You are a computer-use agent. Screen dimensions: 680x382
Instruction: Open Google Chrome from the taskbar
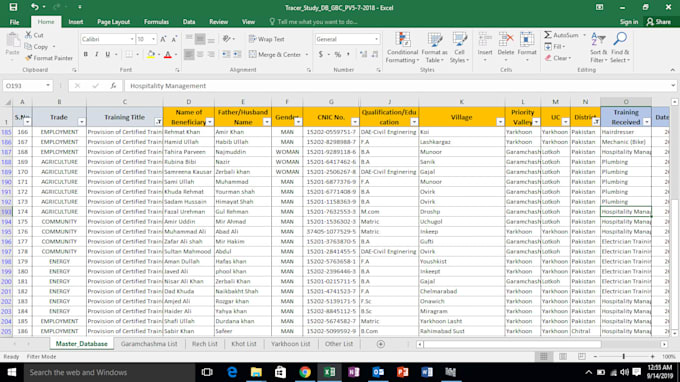(x=305, y=372)
